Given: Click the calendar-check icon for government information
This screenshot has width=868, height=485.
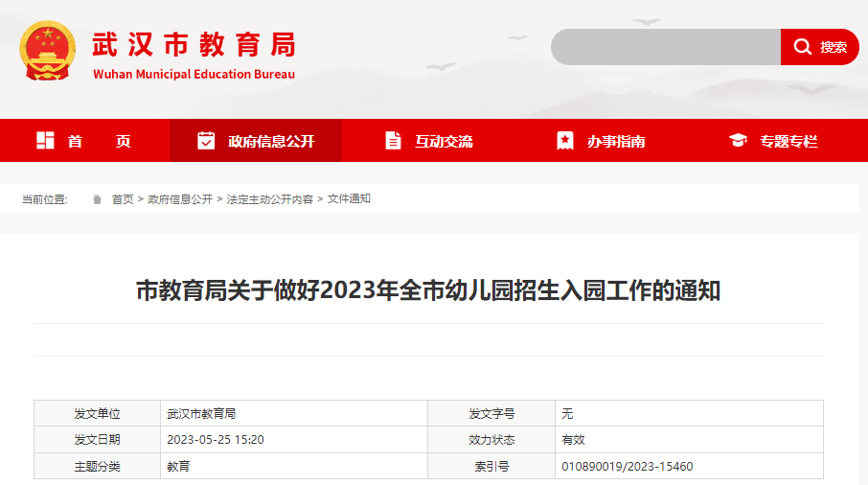Looking at the screenshot, I should point(206,141).
